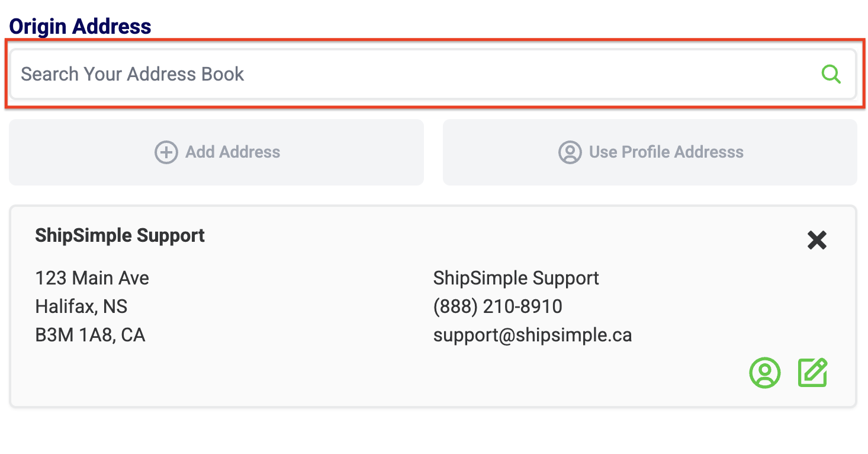Viewport: 868px width, 454px height.
Task: Click the plus circle icon beside Add Address
Action: click(166, 152)
